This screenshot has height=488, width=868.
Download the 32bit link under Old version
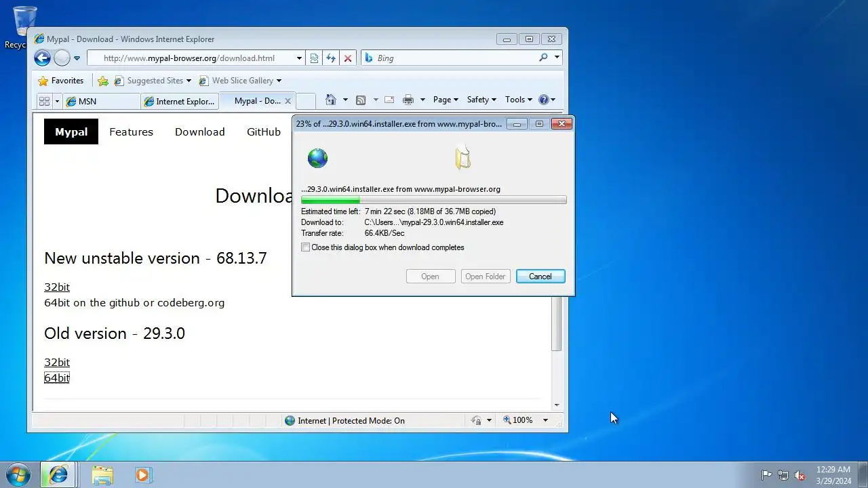(57, 363)
